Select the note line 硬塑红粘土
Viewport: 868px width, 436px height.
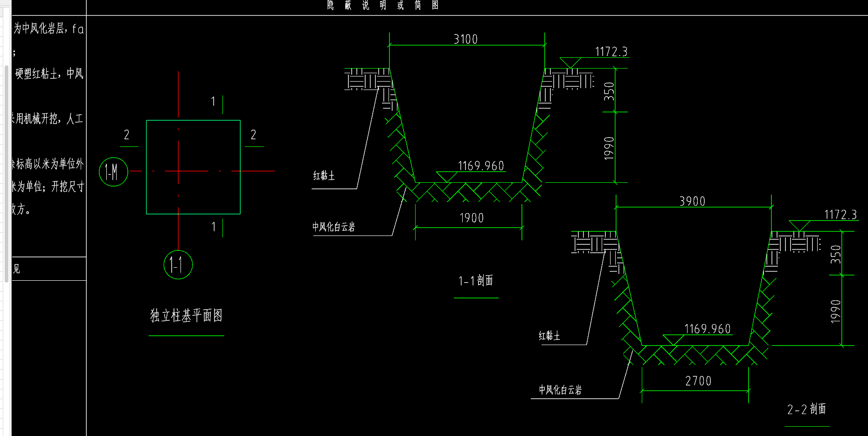[x=49, y=74]
